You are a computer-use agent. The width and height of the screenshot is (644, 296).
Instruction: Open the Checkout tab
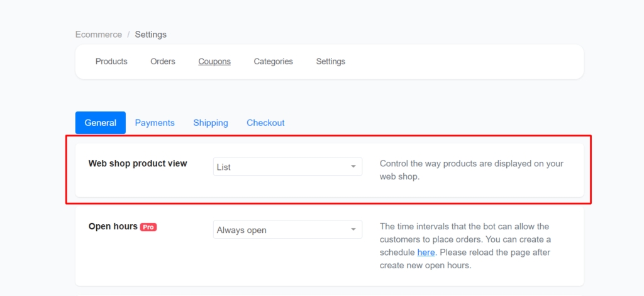[x=265, y=123]
